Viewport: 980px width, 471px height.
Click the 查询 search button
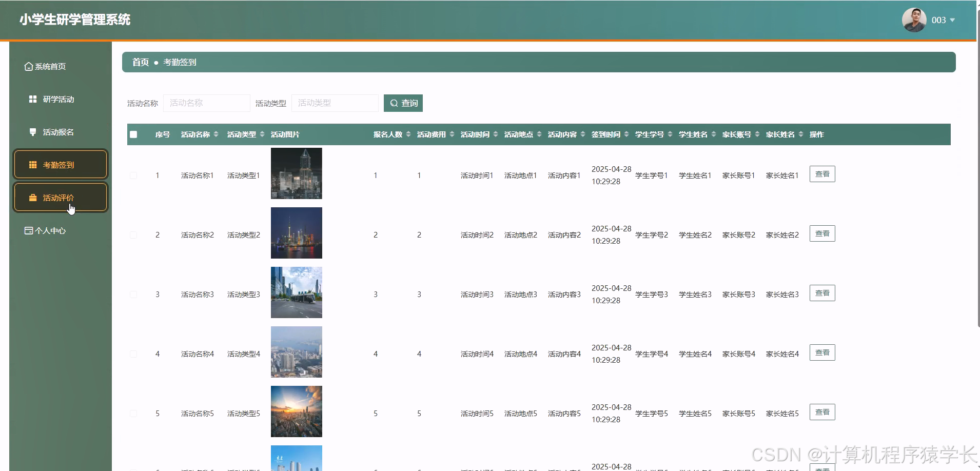click(x=403, y=103)
